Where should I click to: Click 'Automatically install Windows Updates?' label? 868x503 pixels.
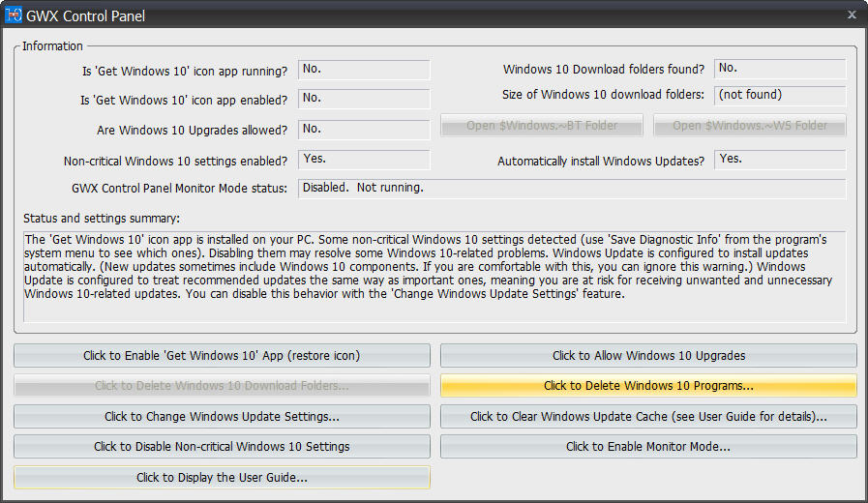coord(601,161)
